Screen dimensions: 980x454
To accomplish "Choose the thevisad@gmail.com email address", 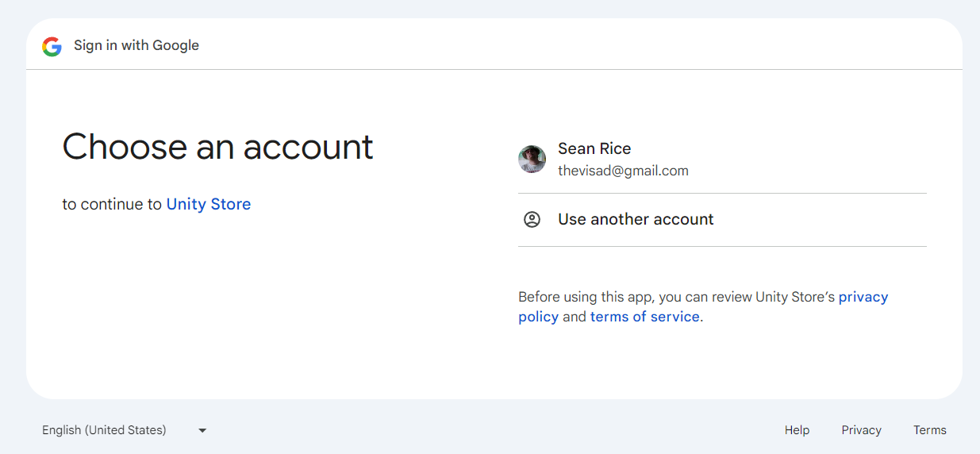I will 623,171.
